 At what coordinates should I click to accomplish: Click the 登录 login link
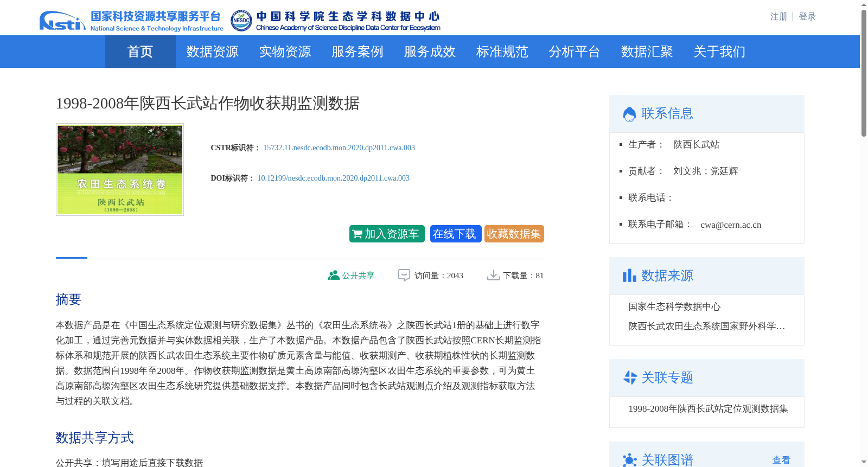tap(807, 17)
